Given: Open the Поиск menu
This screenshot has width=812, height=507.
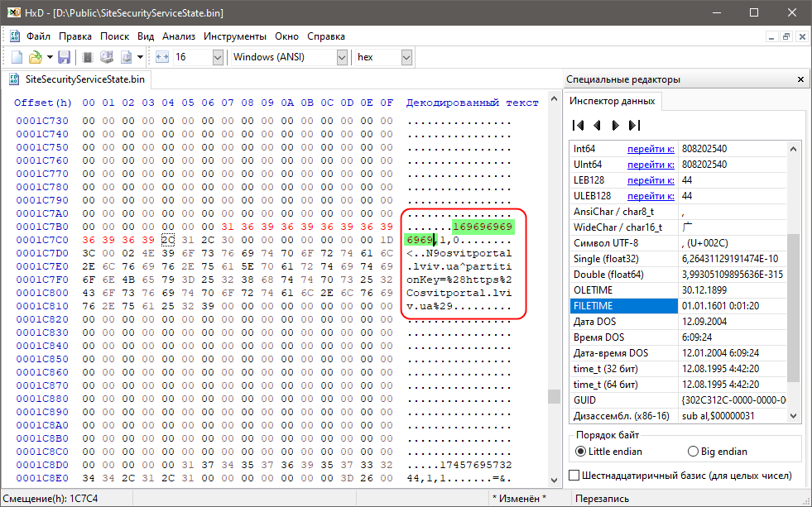Looking at the screenshot, I should (x=114, y=36).
